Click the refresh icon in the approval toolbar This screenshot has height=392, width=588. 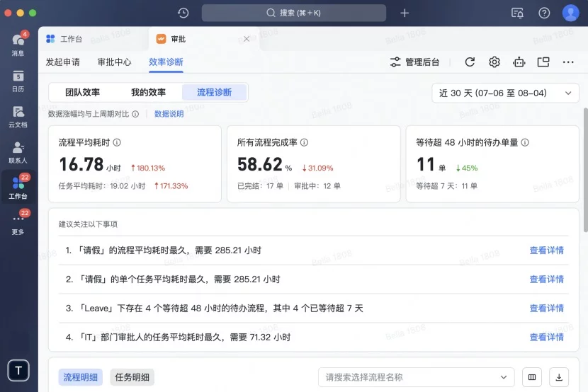click(x=470, y=62)
